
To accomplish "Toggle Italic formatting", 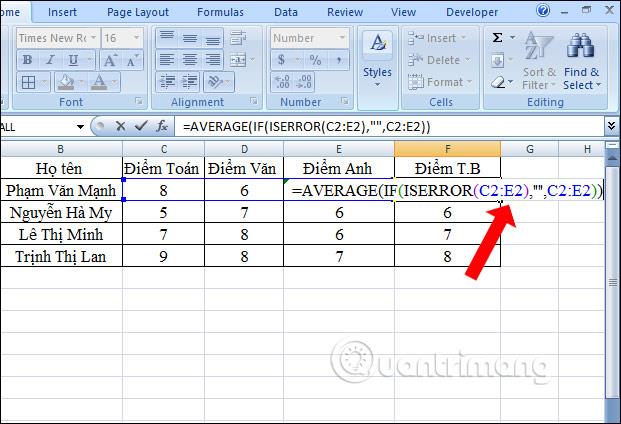I will (x=50, y=60).
